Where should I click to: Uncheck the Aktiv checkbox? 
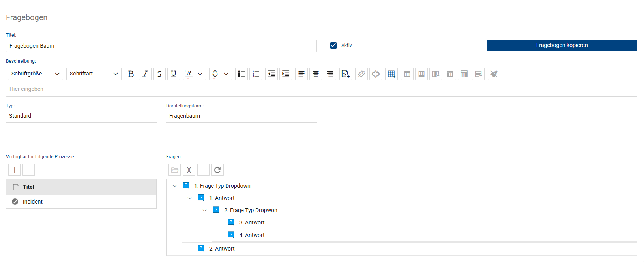(x=333, y=45)
